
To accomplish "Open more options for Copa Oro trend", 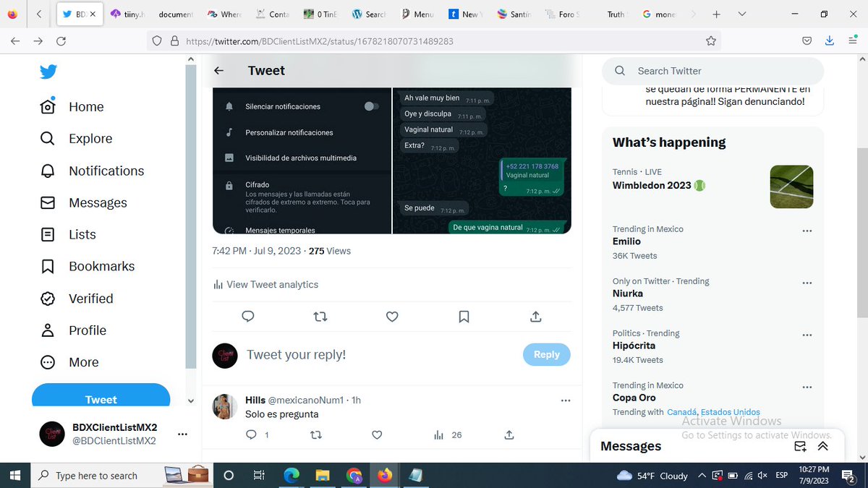I will (807, 388).
